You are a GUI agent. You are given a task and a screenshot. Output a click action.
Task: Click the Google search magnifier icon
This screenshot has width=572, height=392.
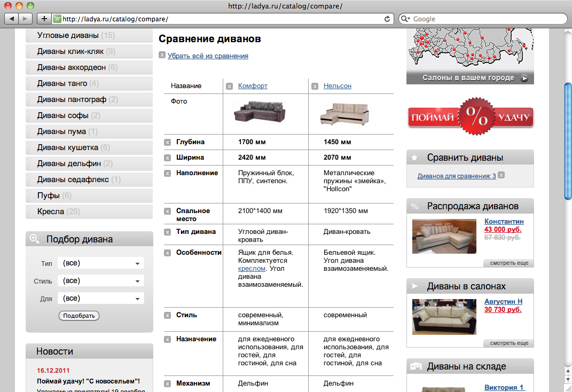pos(404,19)
